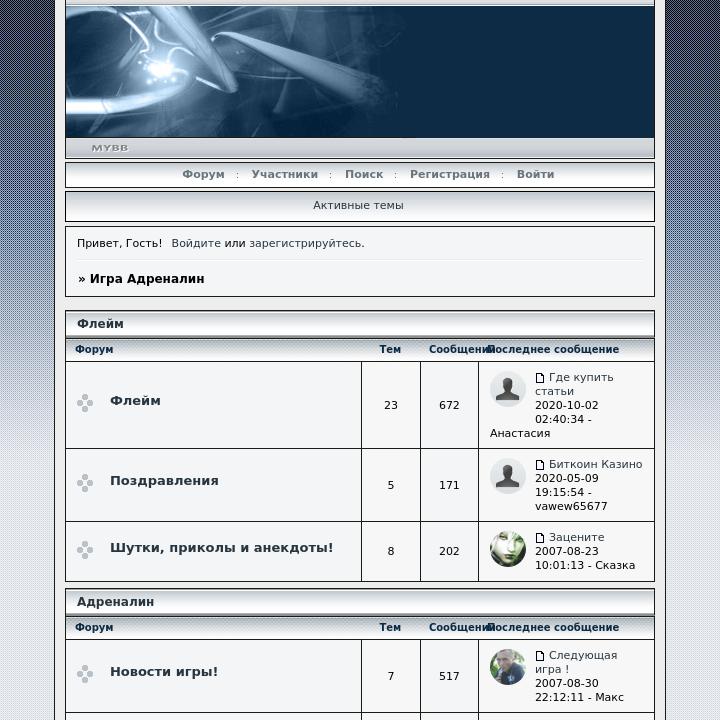Open the Поздравления forum
Viewport: 720px width, 720px height.
(x=164, y=481)
